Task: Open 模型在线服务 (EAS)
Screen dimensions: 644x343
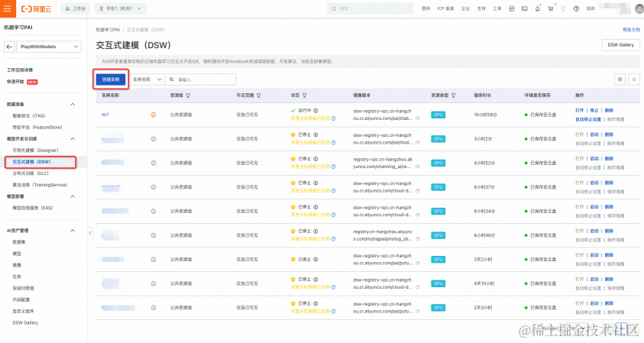Action: pyautogui.click(x=33, y=208)
